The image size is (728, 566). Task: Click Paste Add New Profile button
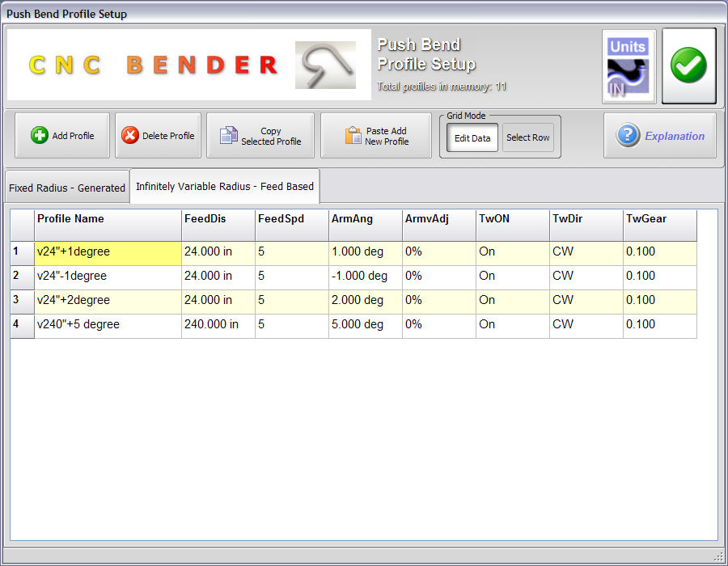(x=375, y=136)
